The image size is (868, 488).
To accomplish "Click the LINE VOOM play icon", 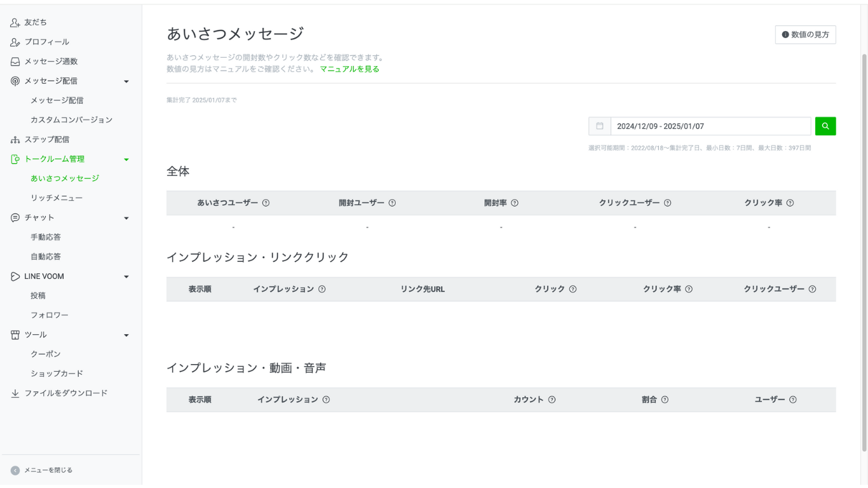I will pos(15,276).
